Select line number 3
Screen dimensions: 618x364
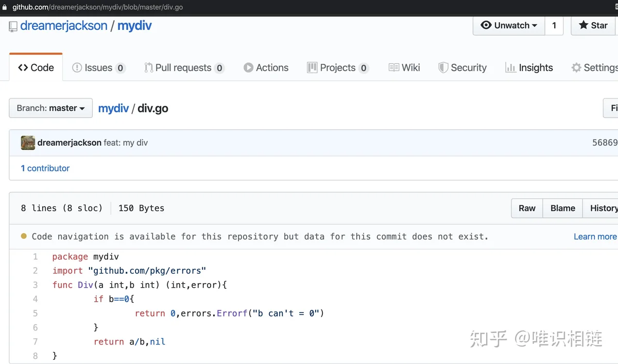click(35, 285)
